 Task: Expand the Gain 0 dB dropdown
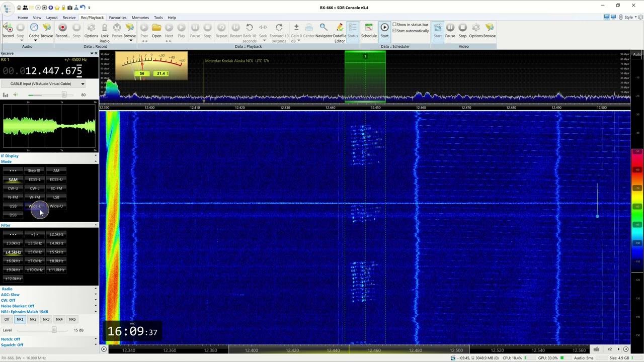pyautogui.click(x=299, y=41)
